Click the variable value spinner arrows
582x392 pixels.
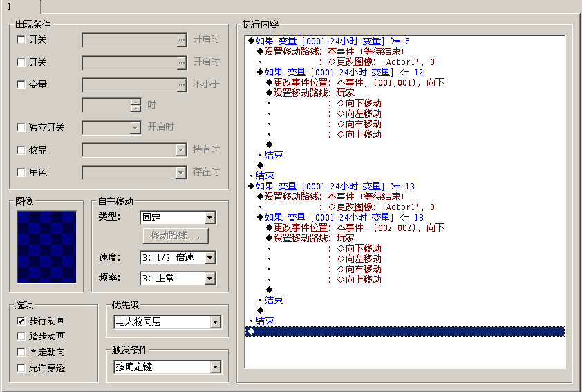[136, 105]
